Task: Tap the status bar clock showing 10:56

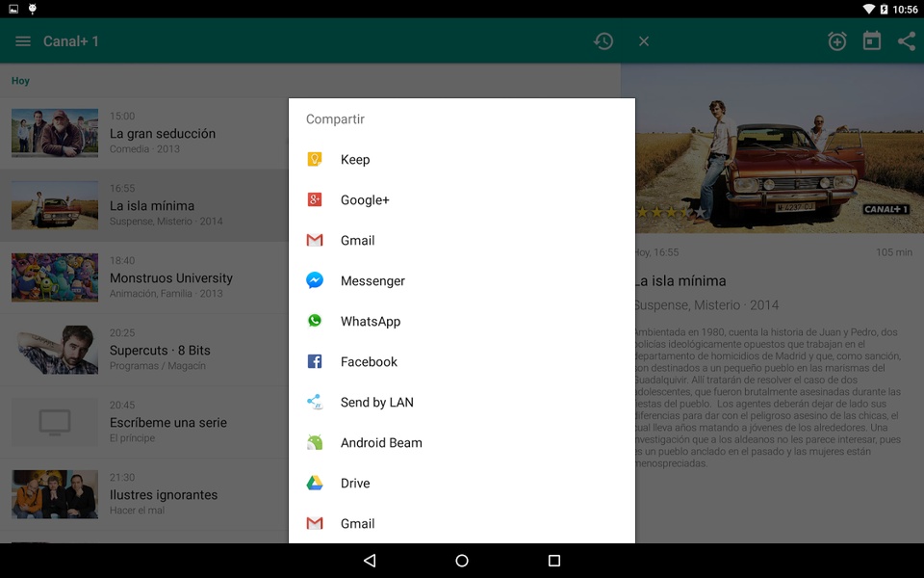Action: point(905,10)
